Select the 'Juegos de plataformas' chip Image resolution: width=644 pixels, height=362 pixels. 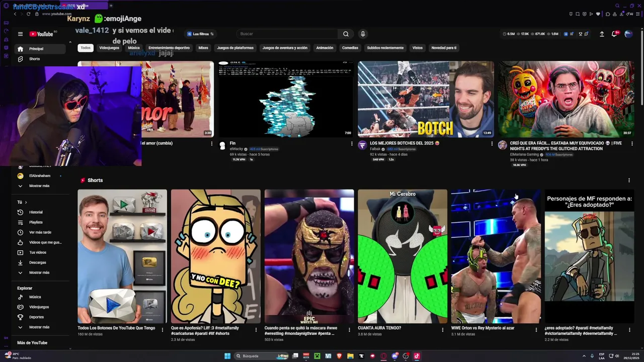235,48
